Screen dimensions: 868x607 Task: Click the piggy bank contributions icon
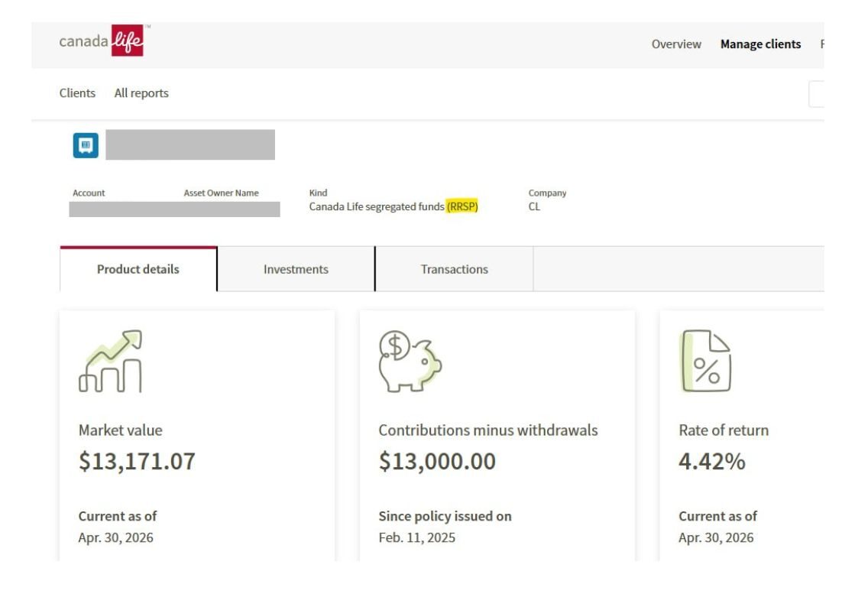(410, 361)
